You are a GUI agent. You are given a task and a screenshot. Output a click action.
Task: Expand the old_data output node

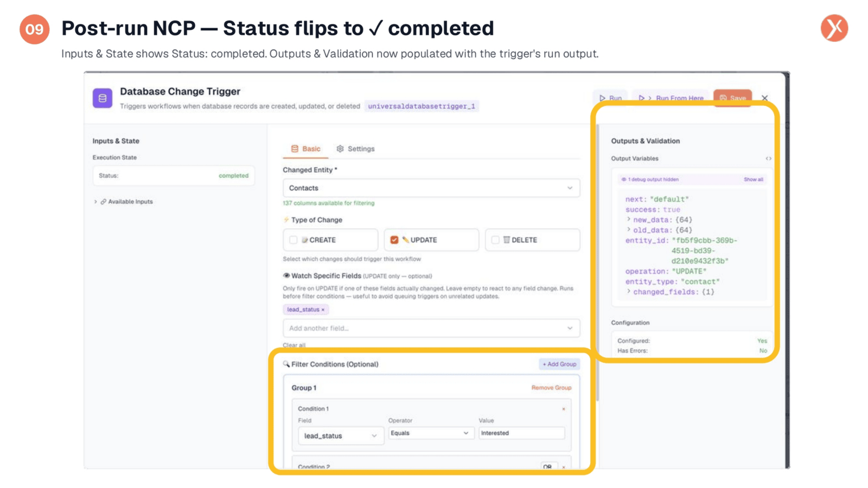pos(629,230)
